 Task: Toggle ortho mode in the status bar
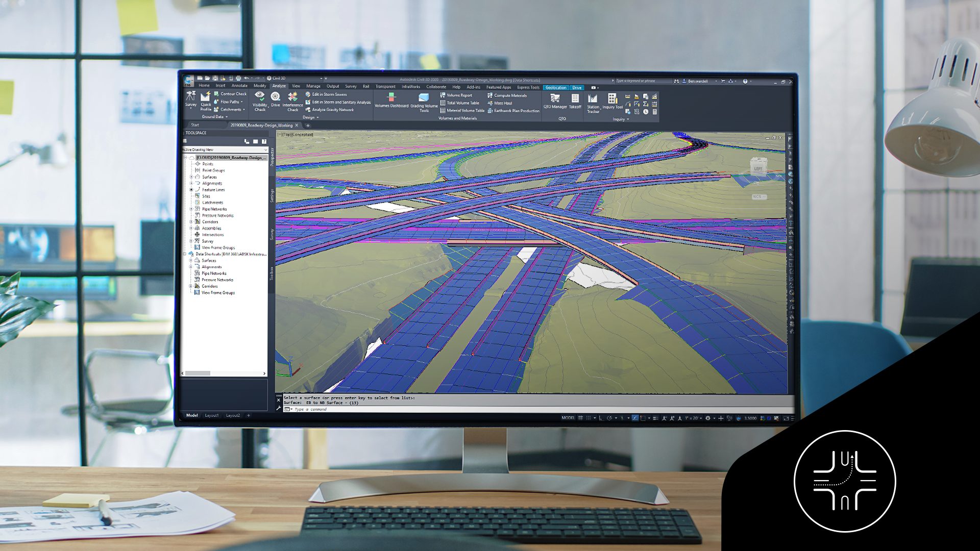coord(601,418)
